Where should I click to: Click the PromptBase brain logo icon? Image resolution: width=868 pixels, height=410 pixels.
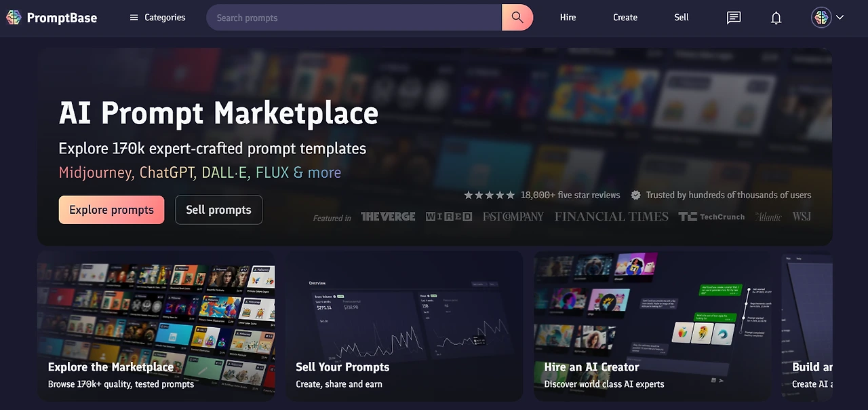[14, 18]
